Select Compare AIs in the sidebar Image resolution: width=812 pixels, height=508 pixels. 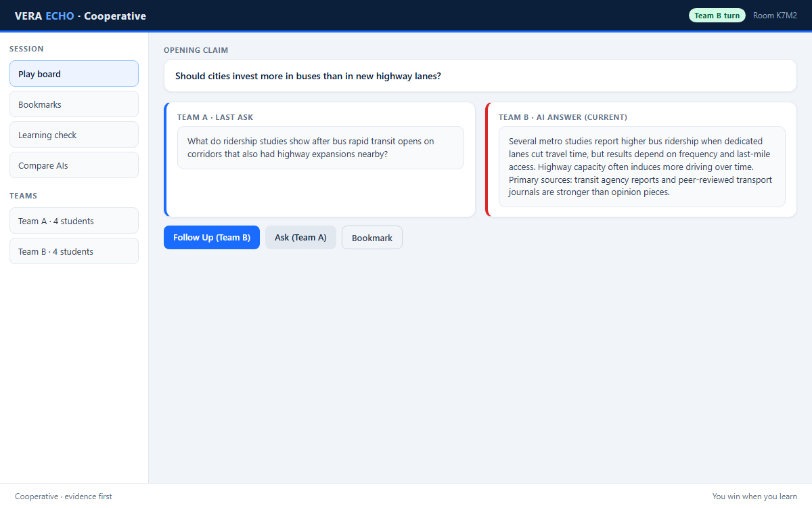click(74, 165)
